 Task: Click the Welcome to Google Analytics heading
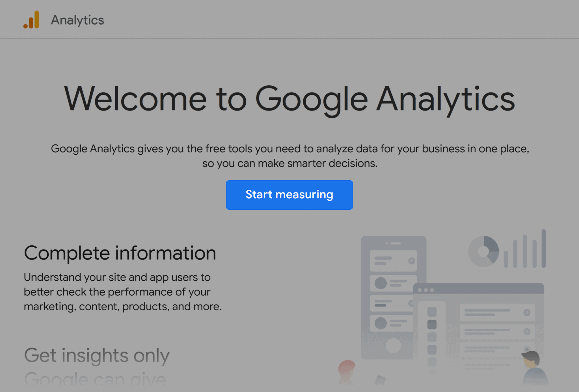(289, 99)
